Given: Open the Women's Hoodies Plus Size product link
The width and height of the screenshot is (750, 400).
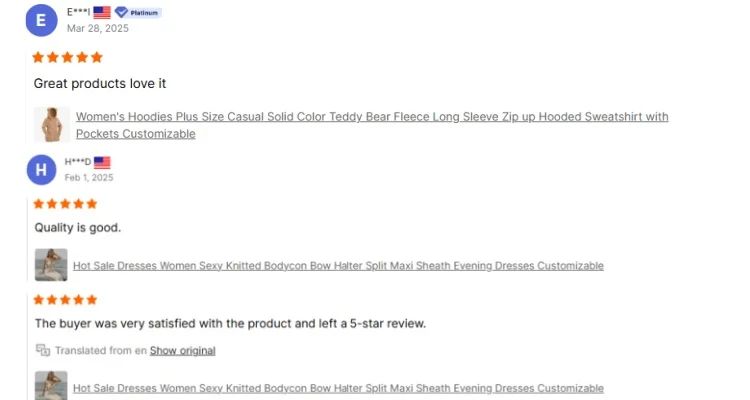Looking at the screenshot, I should [372, 117].
